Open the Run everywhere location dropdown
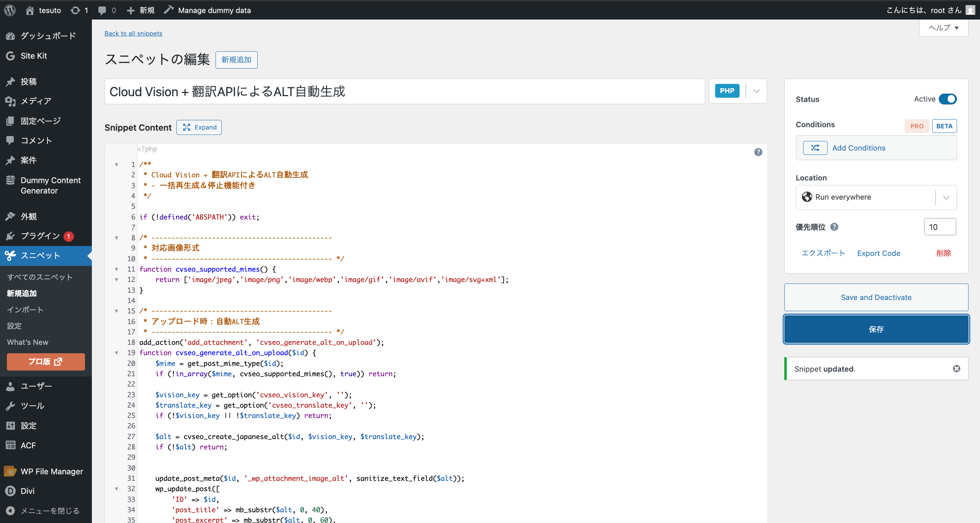 (x=946, y=197)
